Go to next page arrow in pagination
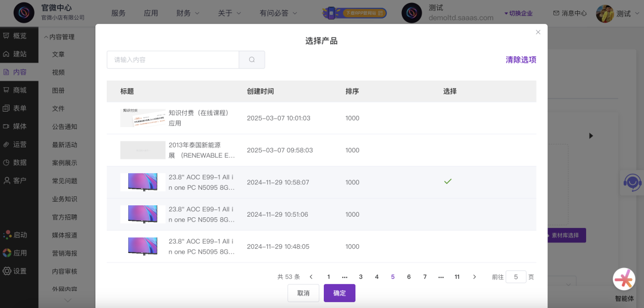The width and height of the screenshot is (644, 308). tap(474, 277)
